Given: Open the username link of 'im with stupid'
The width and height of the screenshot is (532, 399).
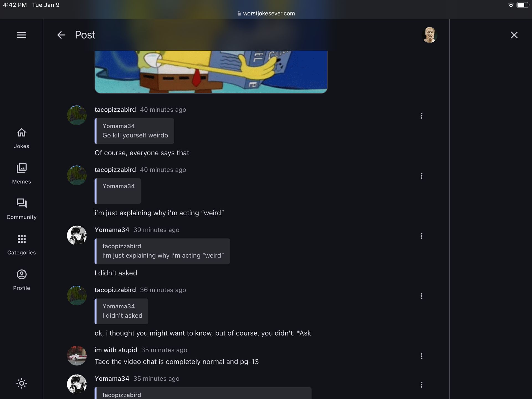Looking at the screenshot, I should point(116,350).
